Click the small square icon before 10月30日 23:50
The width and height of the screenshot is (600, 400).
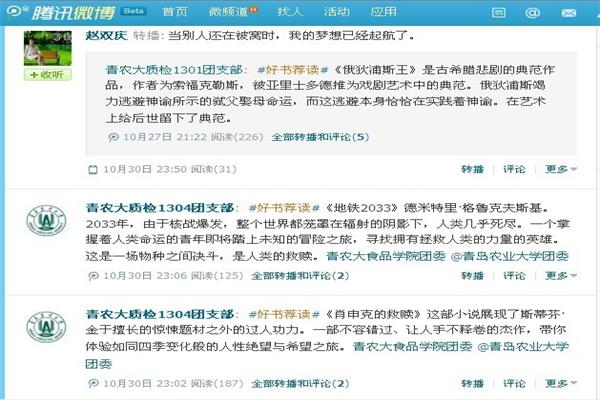pyautogui.click(x=93, y=170)
